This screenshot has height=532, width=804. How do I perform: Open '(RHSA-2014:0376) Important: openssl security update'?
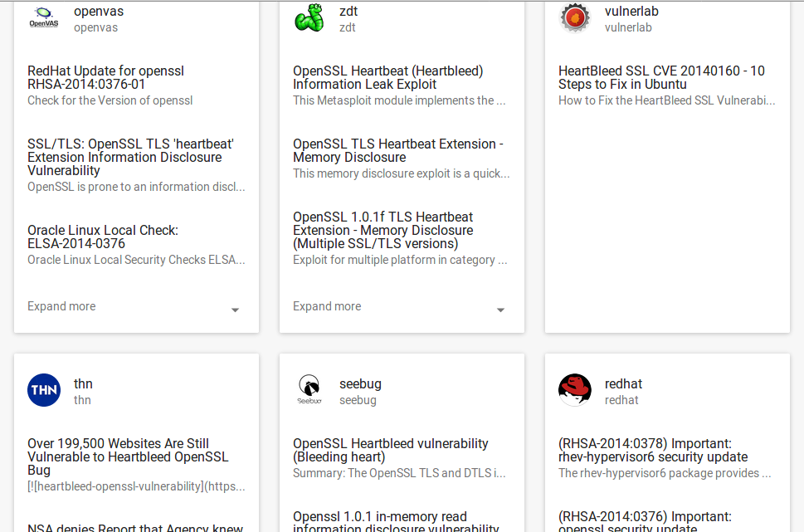click(x=645, y=521)
